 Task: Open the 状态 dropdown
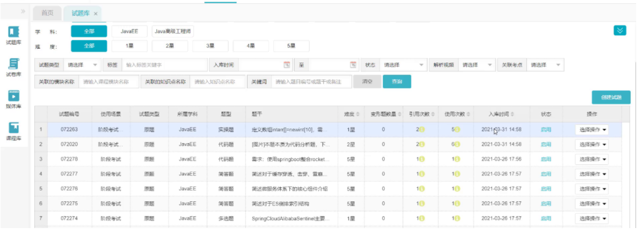click(x=403, y=65)
